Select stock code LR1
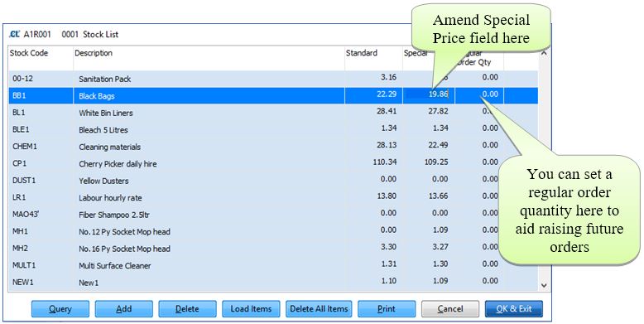The image size is (644, 324). [19, 197]
